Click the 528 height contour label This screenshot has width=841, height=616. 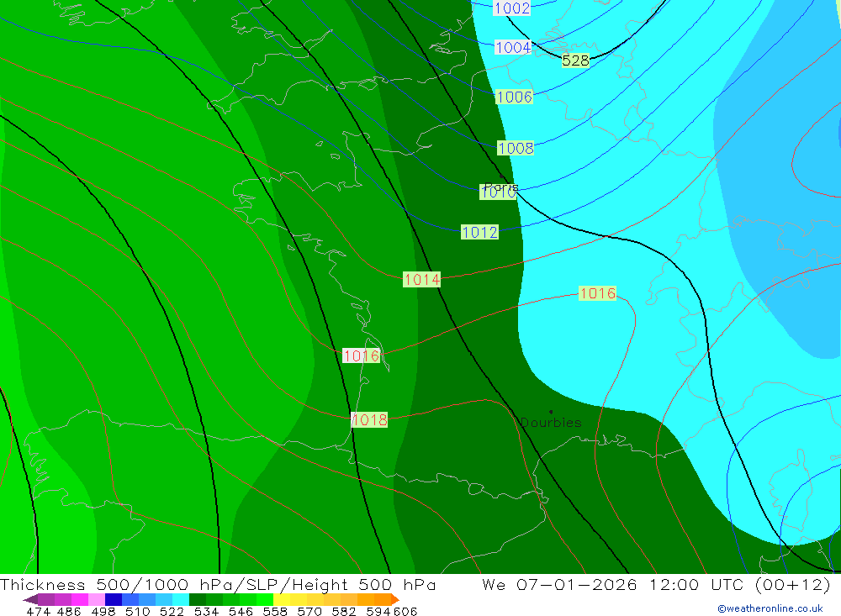(x=575, y=61)
